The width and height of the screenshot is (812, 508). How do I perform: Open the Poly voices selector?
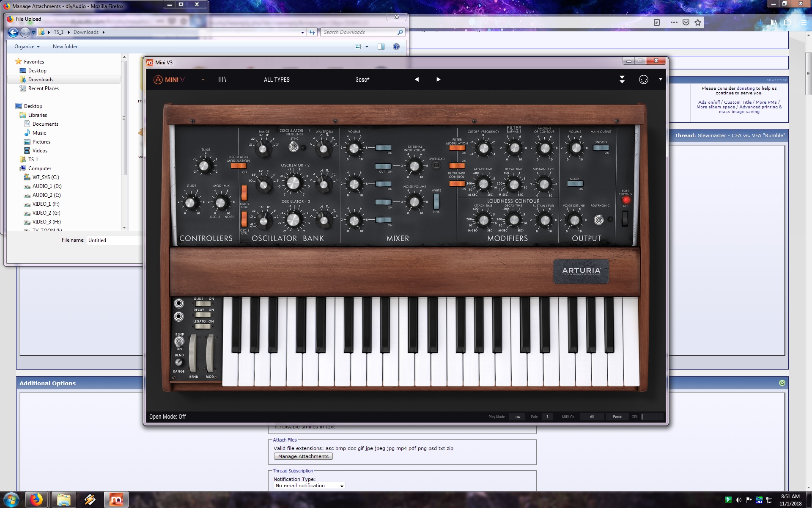point(547,417)
